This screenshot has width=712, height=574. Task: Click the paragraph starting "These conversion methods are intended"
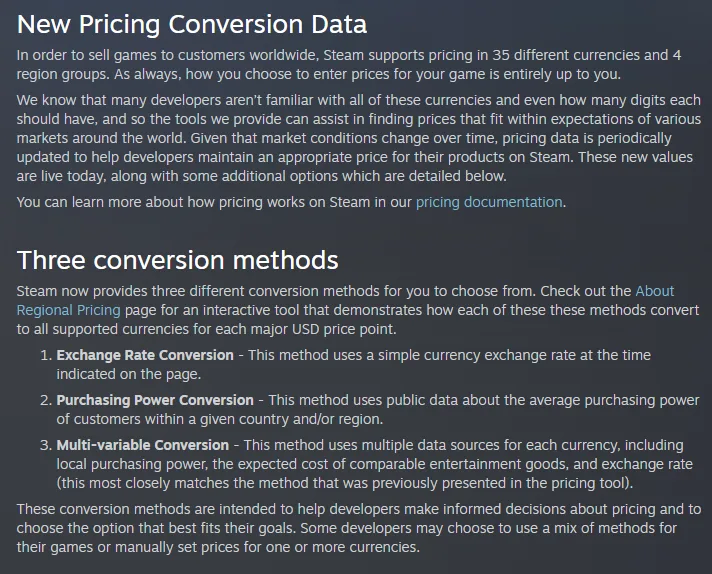[350, 528]
